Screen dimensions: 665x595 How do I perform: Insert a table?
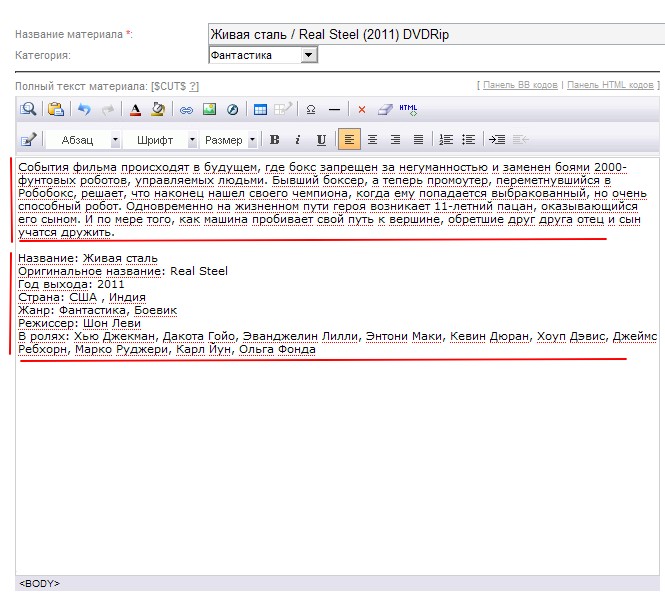(x=260, y=110)
